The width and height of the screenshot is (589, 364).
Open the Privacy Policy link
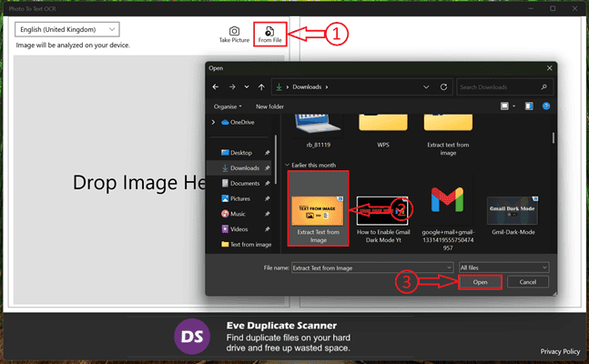point(560,351)
